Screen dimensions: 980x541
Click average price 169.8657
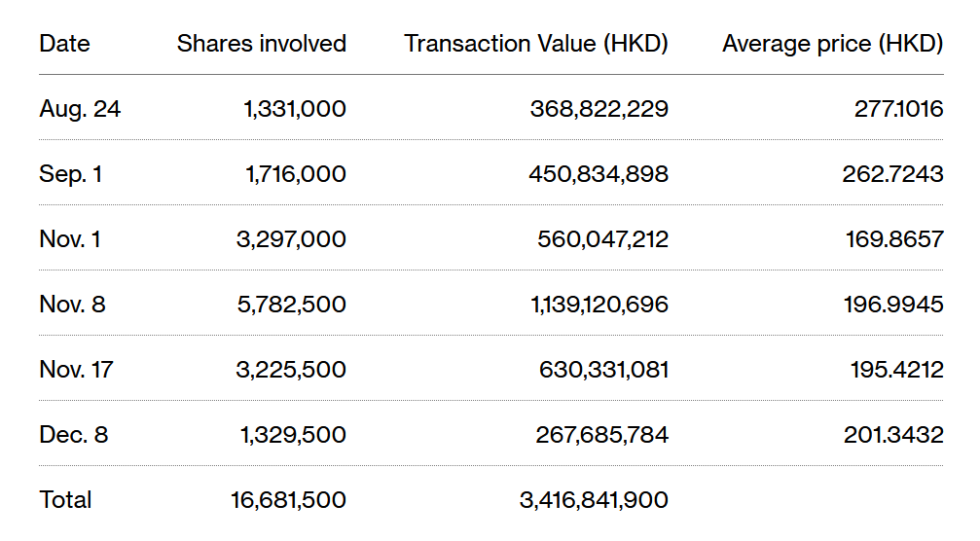(892, 239)
